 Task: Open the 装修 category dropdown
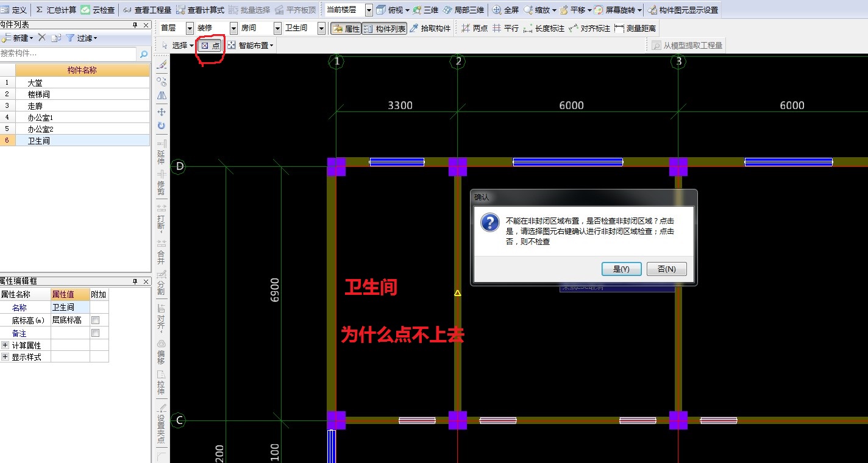pyautogui.click(x=233, y=28)
